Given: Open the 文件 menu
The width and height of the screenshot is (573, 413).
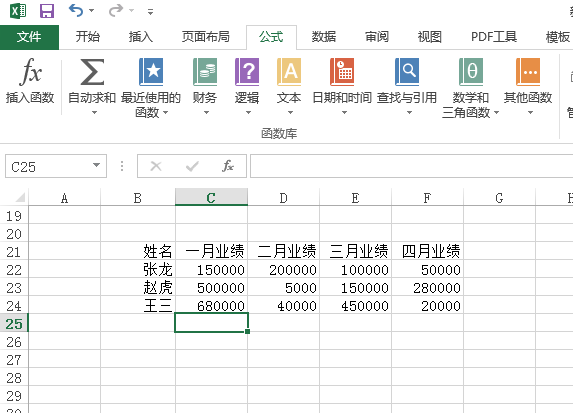Looking at the screenshot, I should (x=29, y=37).
